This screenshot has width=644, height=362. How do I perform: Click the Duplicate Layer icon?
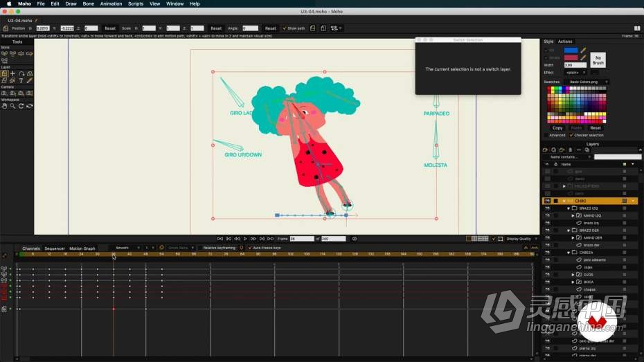(x=554, y=150)
